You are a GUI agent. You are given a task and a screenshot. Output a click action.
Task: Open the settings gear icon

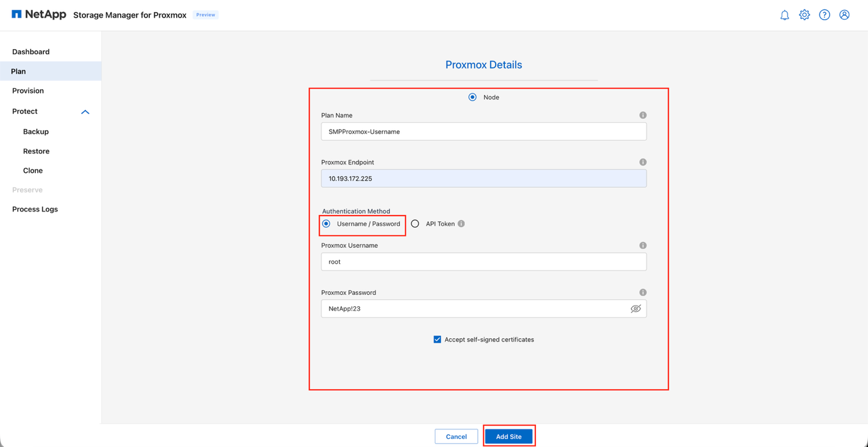tap(804, 14)
